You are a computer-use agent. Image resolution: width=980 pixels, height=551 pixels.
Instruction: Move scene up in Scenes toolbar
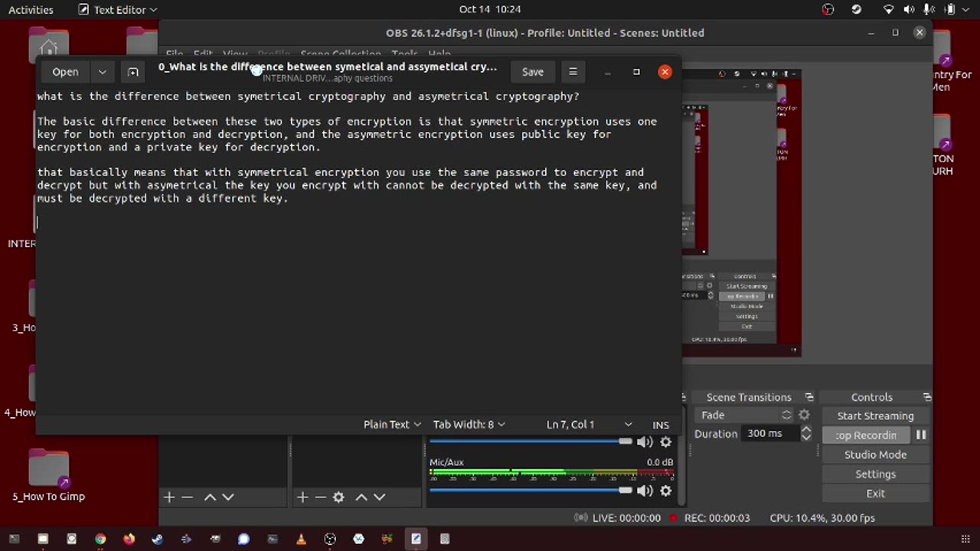(210, 497)
